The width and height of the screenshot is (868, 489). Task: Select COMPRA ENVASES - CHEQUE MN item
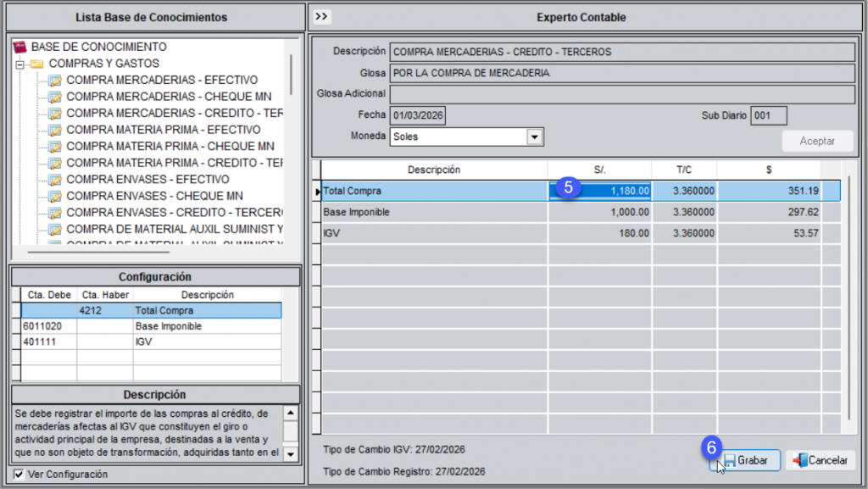coord(154,197)
